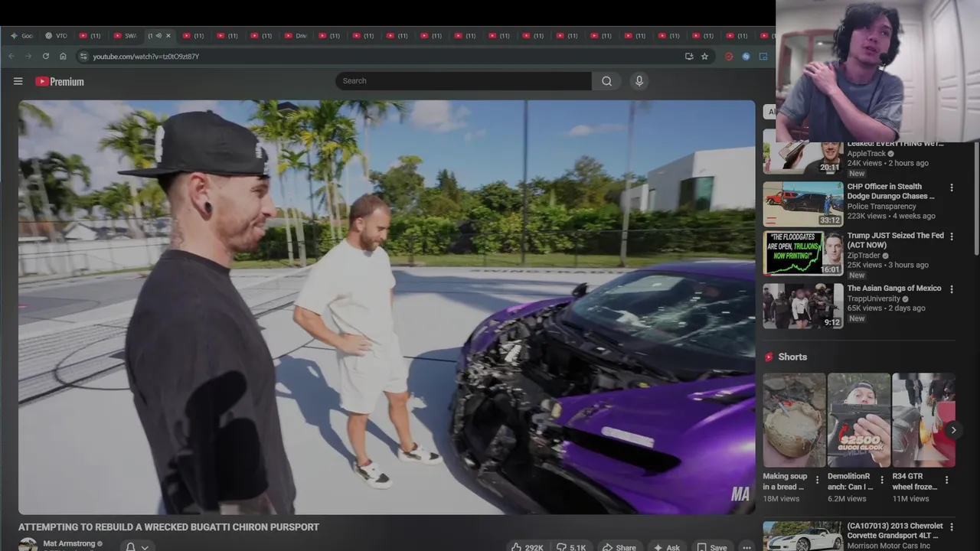Open the browser home button
The image size is (980, 551).
63,56
